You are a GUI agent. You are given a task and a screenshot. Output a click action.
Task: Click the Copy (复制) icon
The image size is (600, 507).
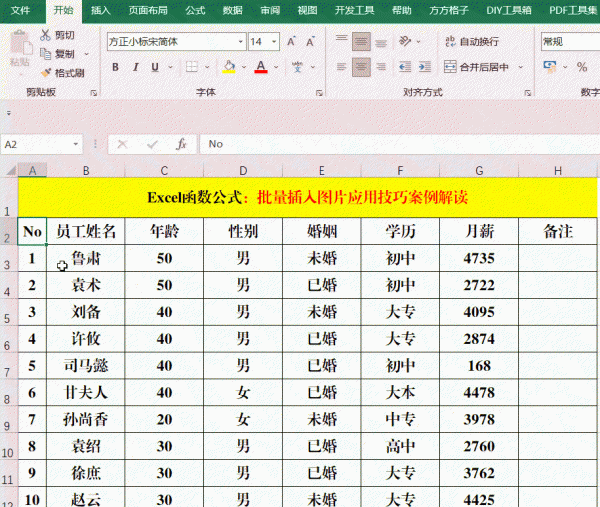(x=46, y=54)
